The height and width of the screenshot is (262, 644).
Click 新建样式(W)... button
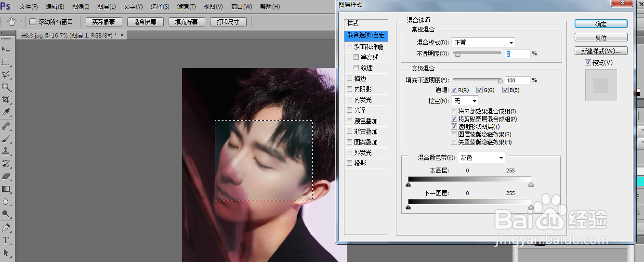pyautogui.click(x=601, y=51)
